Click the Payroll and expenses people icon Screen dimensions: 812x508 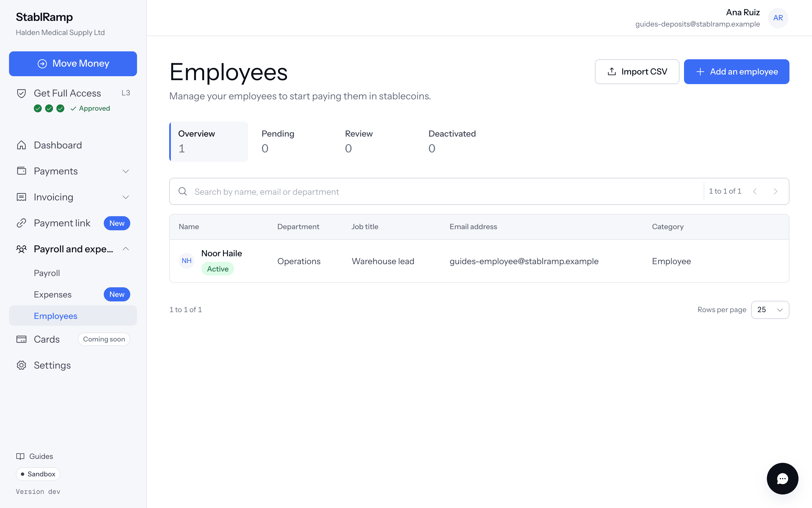(x=21, y=249)
